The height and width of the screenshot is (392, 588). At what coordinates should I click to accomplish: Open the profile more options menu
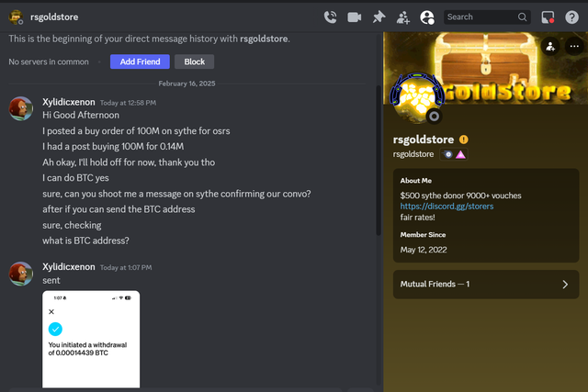[x=574, y=47]
